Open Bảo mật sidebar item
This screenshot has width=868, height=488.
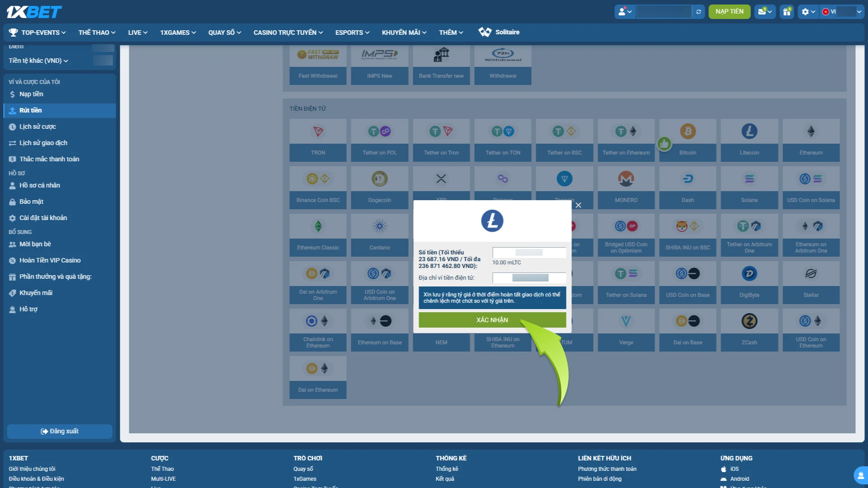[59, 202]
